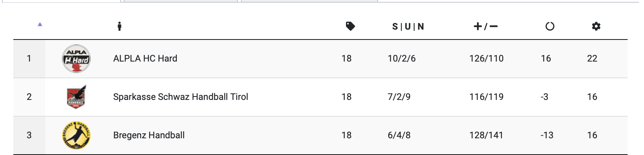Click the 116/119 goals value
The image size is (644, 155).
coord(486,97)
